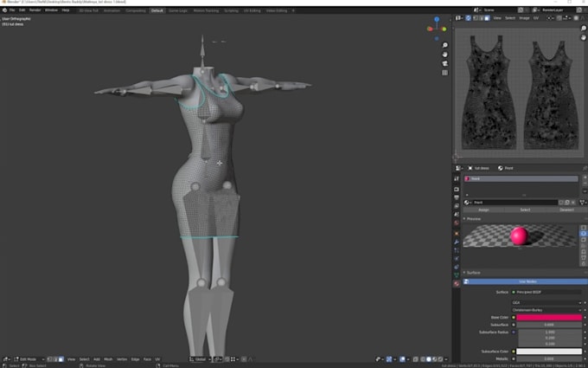Add new workspace with plus tab
This screenshot has height=368, width=588.
point(293,10)
